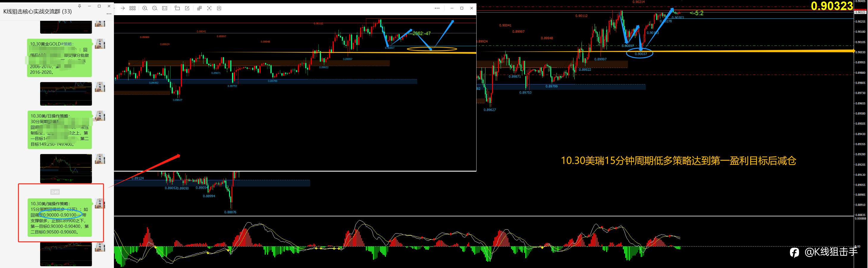The image size is (868, 268).
Task: Zoom out of the viewed image
Action: 155,8
